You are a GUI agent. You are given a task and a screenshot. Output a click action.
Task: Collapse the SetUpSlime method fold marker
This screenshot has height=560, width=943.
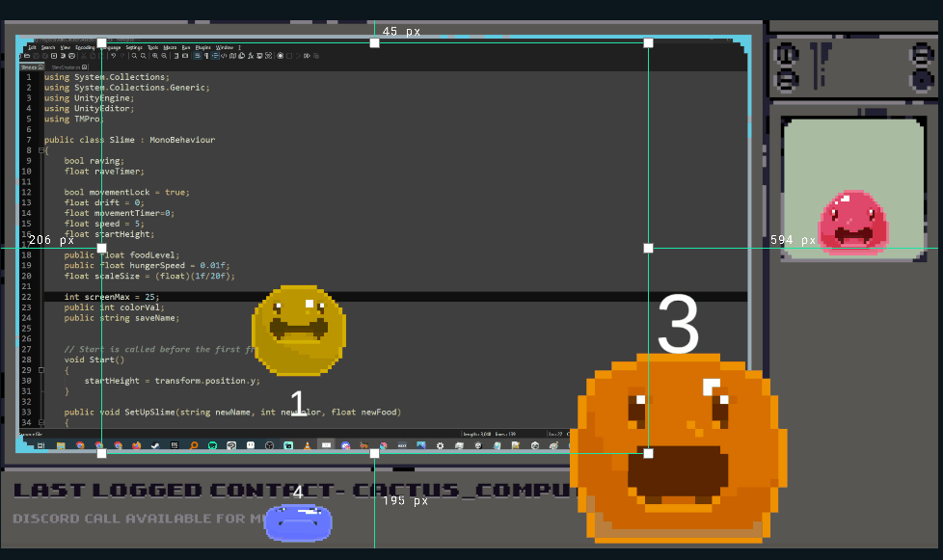tap(40, 422)
